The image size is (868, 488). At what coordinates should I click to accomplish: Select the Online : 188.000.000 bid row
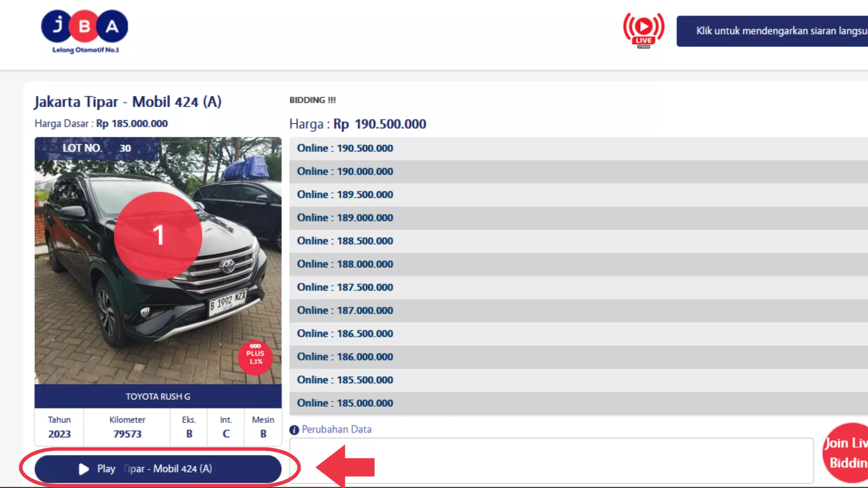point(579,264)
